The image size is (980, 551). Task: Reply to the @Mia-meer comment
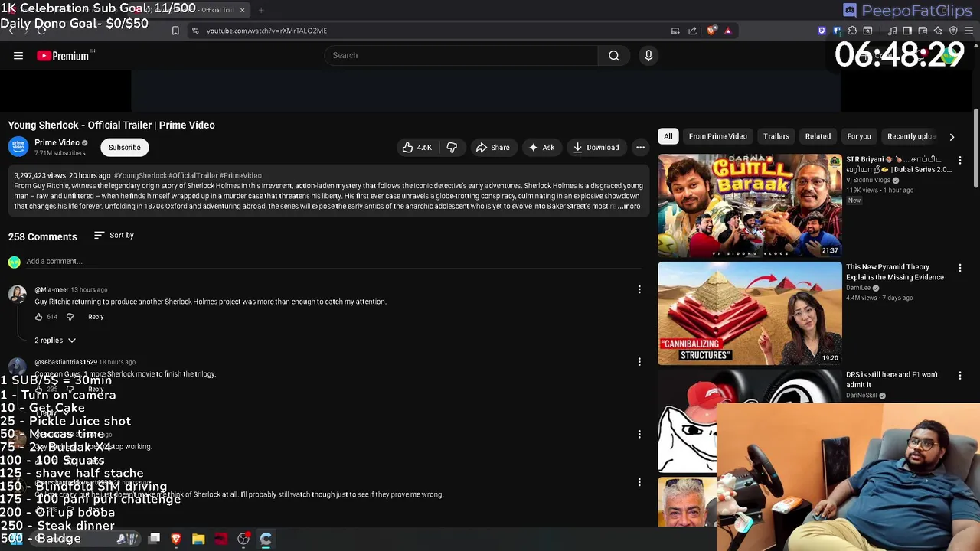tap(96, 317)
